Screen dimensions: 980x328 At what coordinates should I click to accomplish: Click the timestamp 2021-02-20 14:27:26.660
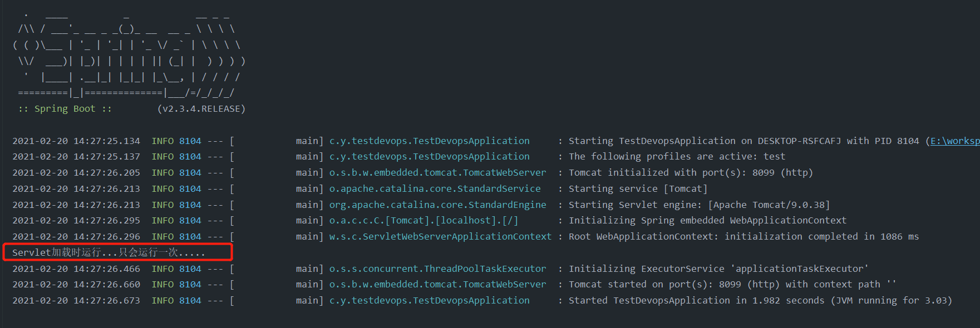click(x=76, y=285)
